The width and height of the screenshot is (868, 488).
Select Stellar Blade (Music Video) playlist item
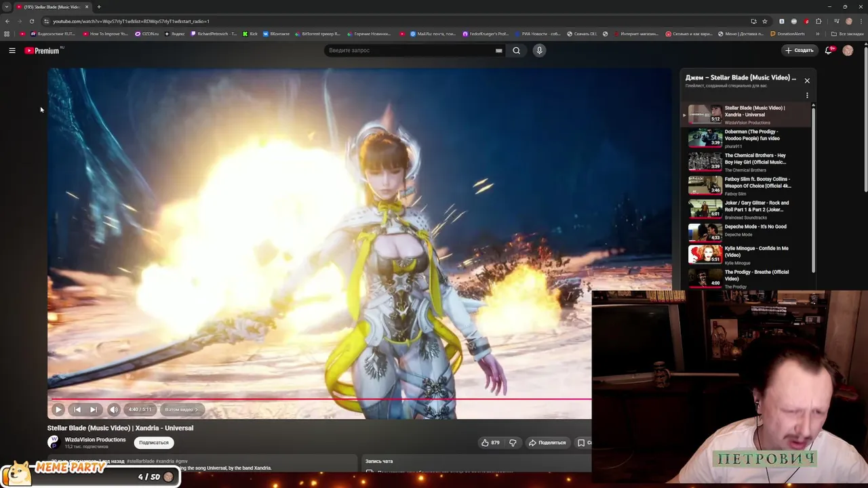(747, 115)
